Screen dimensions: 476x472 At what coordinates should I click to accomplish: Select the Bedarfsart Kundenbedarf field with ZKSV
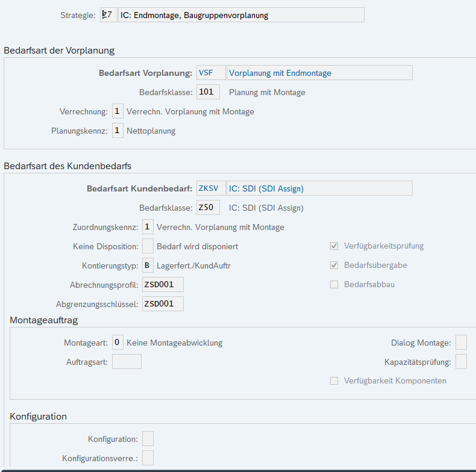[211, 188]
